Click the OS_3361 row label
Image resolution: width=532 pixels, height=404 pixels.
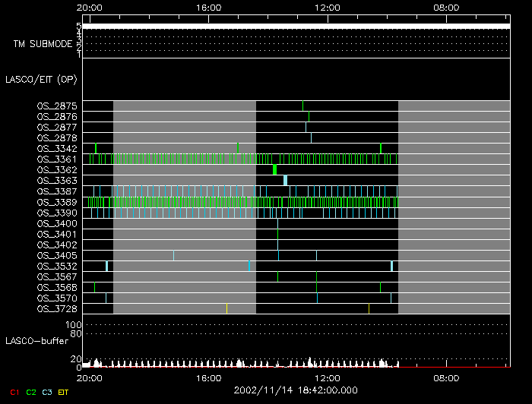[56, 159]
